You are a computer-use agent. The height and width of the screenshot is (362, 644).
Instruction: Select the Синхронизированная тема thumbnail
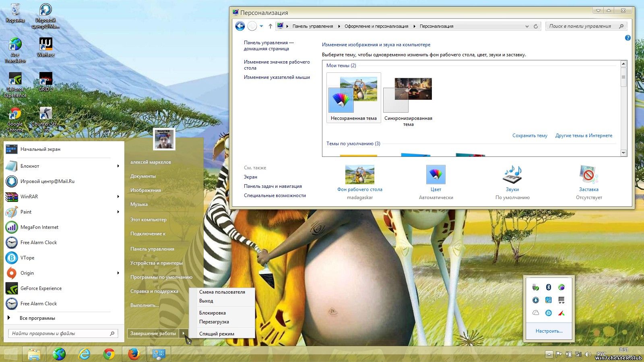pos(408,101)
